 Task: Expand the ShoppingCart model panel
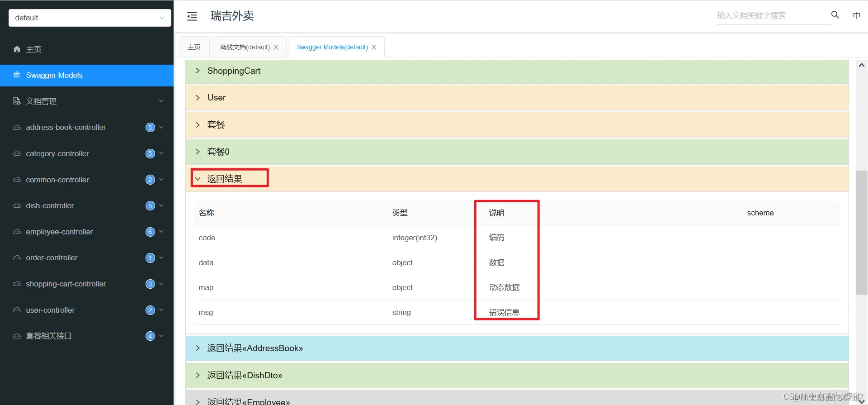pos(517,71)
